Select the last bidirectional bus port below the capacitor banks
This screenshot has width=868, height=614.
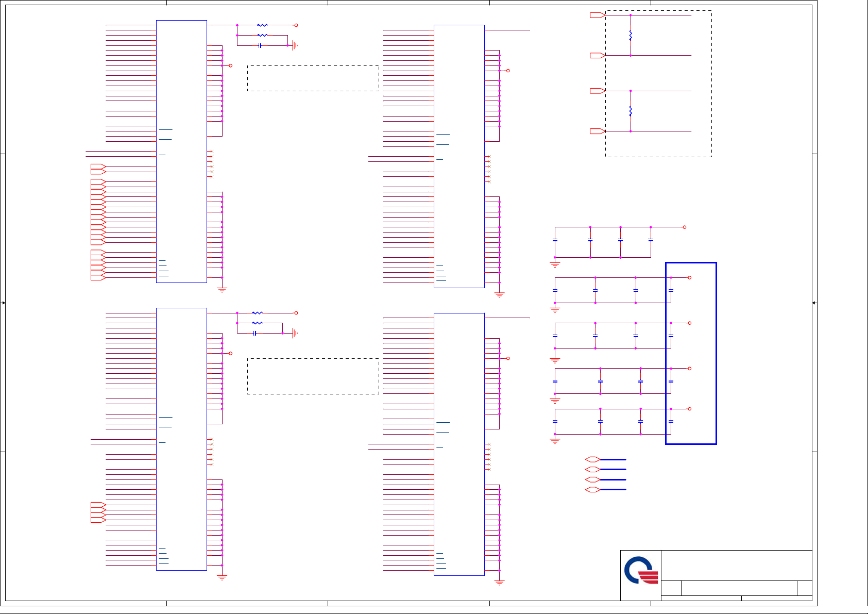tap(593, 490)
